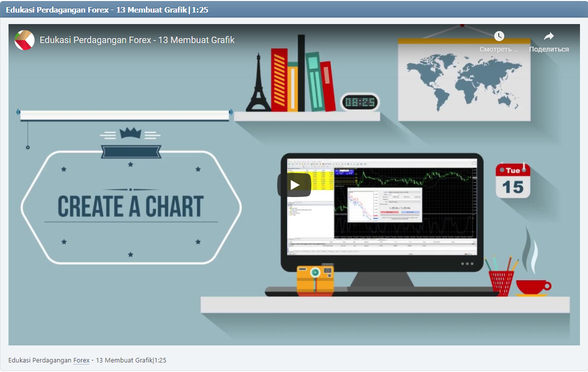Follow the underlined Forex link in caption
This screenshot has height=372, width=588.
point(81,360)
